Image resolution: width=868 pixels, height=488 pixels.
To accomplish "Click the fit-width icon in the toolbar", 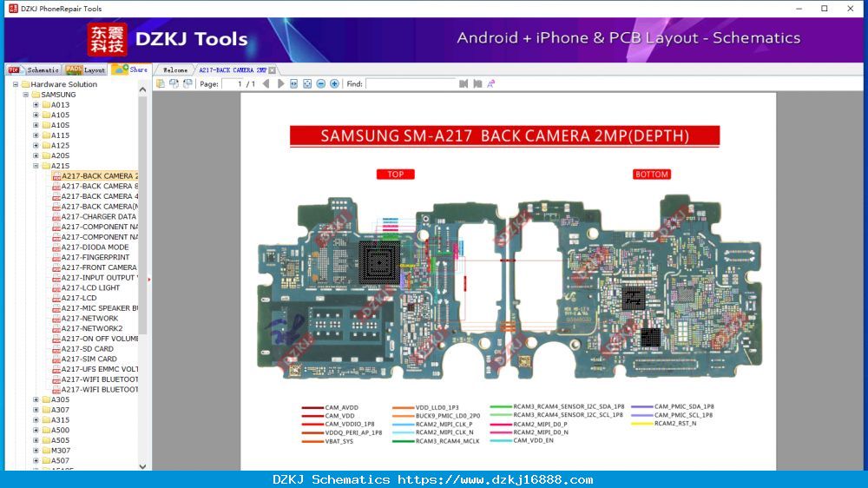I will pos(294,83).
